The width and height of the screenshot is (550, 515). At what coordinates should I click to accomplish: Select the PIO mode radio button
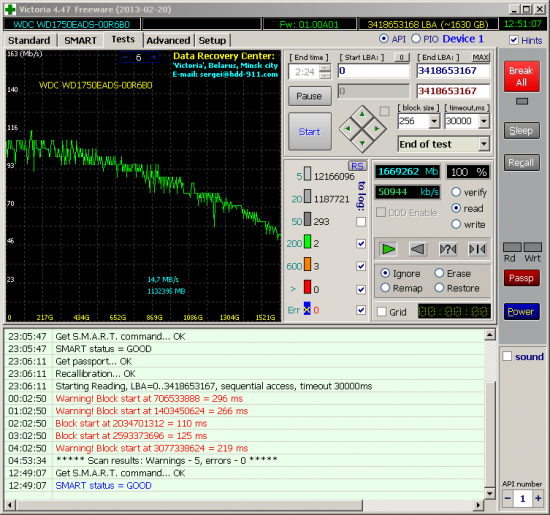[416, 39]
